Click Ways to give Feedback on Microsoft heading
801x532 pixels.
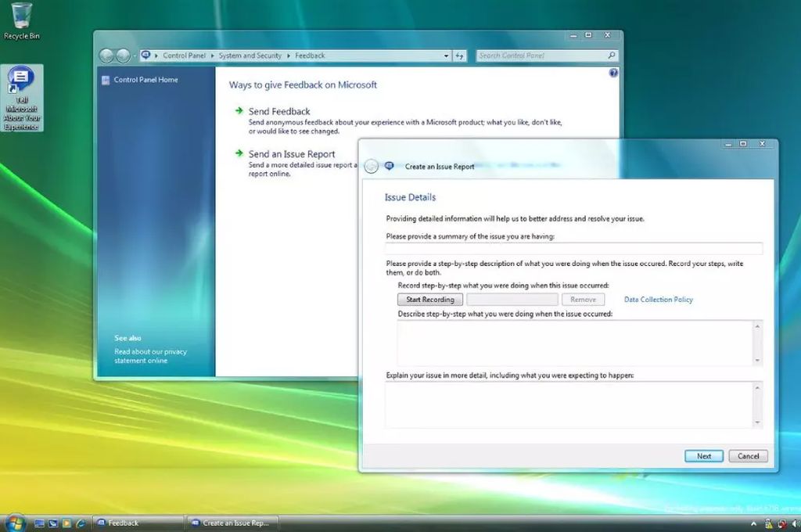coord(303,84)
